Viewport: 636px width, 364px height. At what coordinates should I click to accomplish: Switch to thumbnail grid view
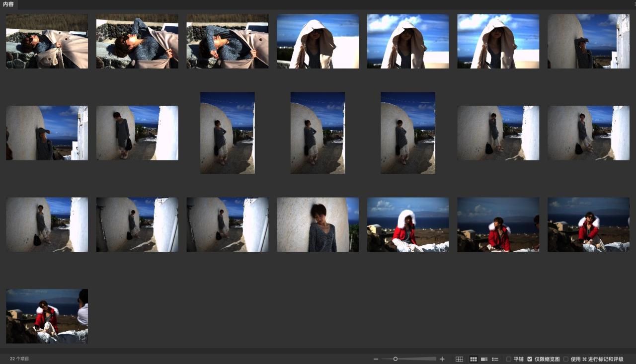tap(474, 359)
